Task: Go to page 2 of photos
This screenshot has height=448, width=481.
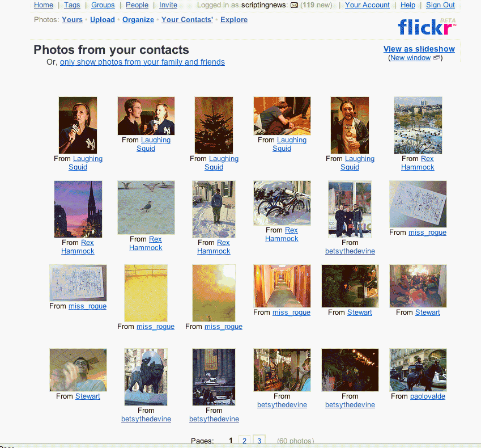Action: click(245, 440)
